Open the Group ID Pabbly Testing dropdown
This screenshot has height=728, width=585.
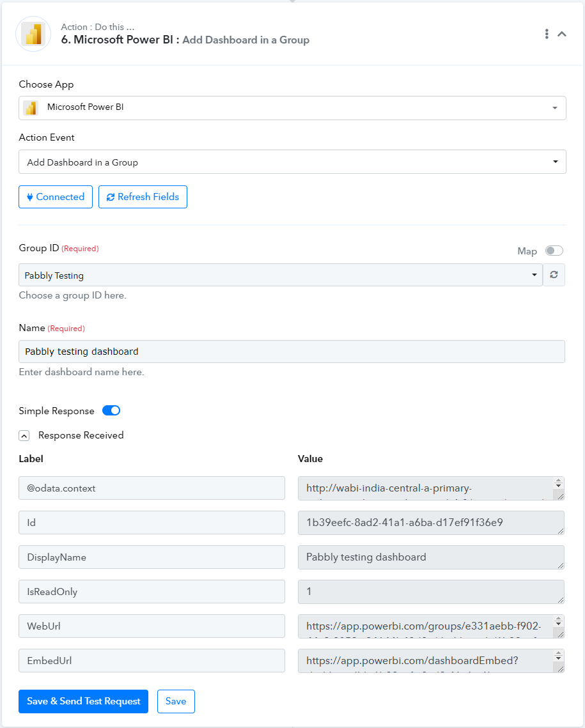click(x=281, y=275)
